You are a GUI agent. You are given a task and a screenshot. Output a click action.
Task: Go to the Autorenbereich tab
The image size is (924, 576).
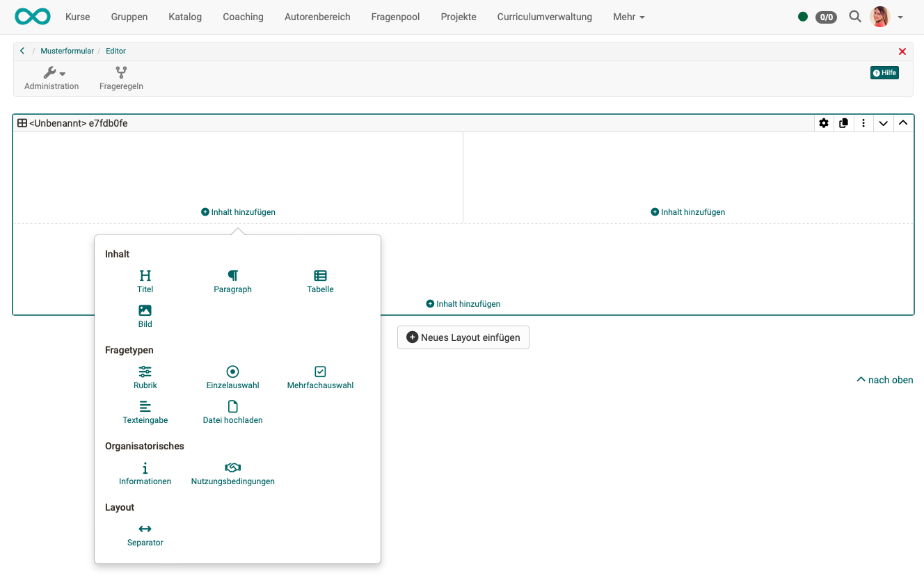[x=317, y=17]
